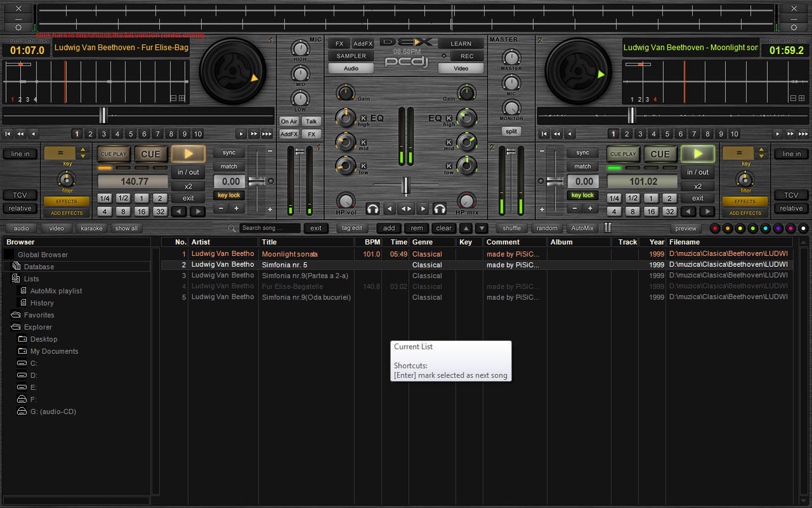Click the shuffle playlist button

tap(511, 228)
